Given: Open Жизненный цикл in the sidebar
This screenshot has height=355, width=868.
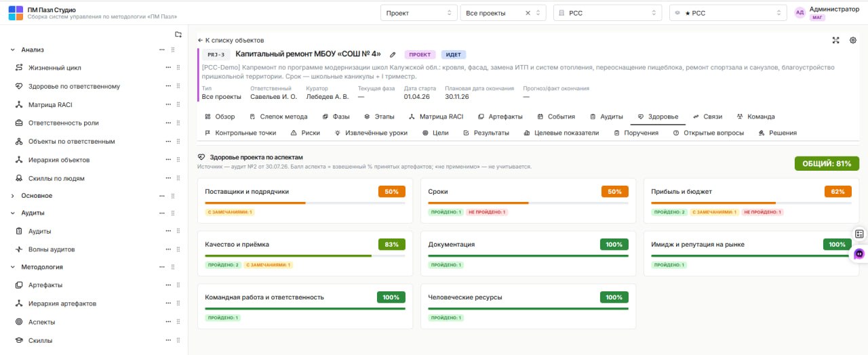Looking at the screenshot, I should (x=54, y=68).
